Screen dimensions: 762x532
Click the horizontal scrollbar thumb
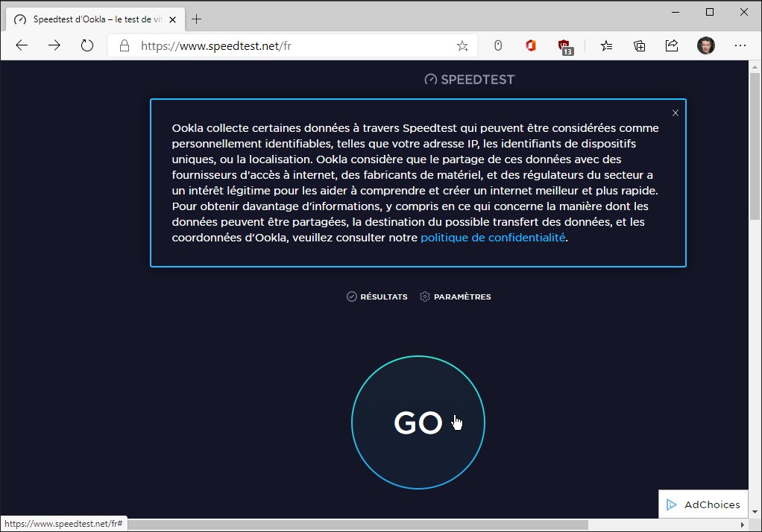[x=357, y=525]
